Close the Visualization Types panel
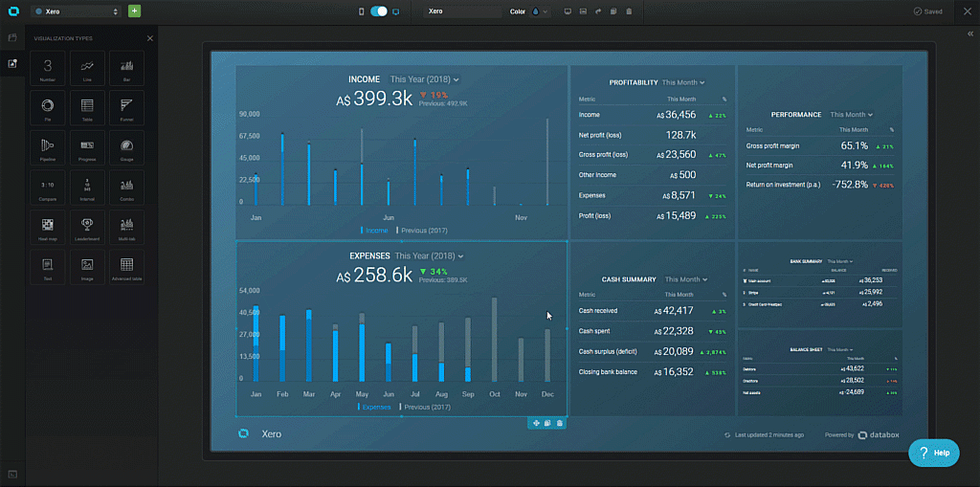The image size is (980, 487). (x=150, y=38)
